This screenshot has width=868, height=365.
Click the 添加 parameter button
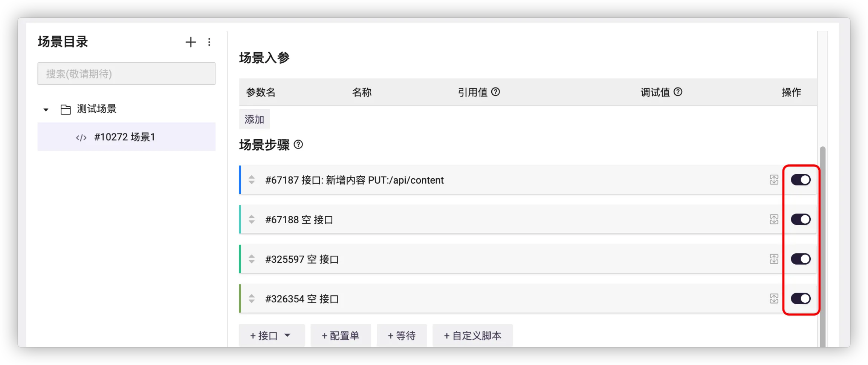click(254, 119)
